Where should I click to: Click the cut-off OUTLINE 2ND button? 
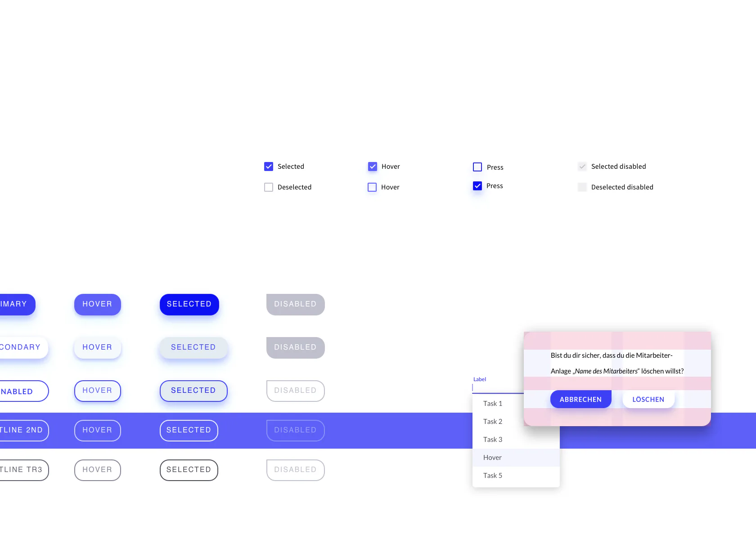click(x=24, y=431)
